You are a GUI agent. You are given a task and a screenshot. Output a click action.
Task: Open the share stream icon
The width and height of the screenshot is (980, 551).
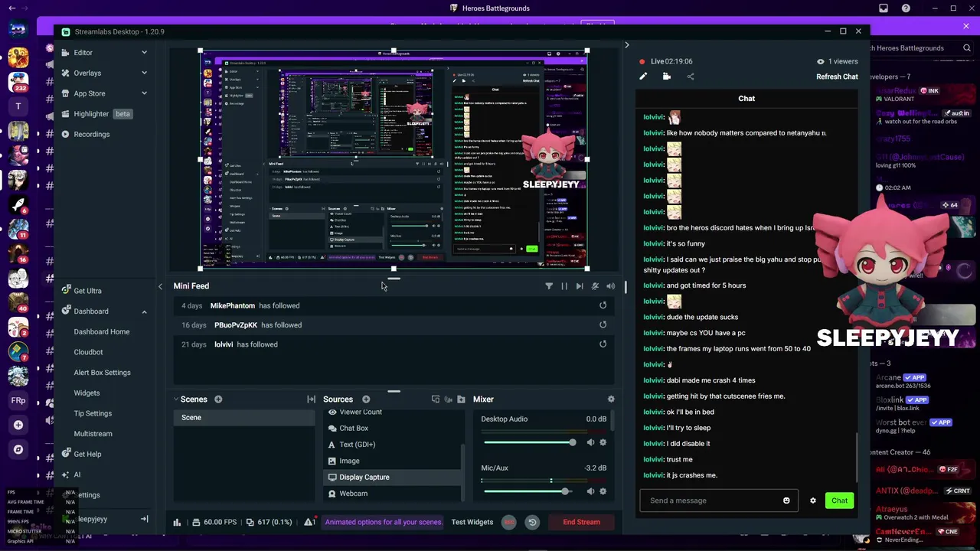[691, 77]
